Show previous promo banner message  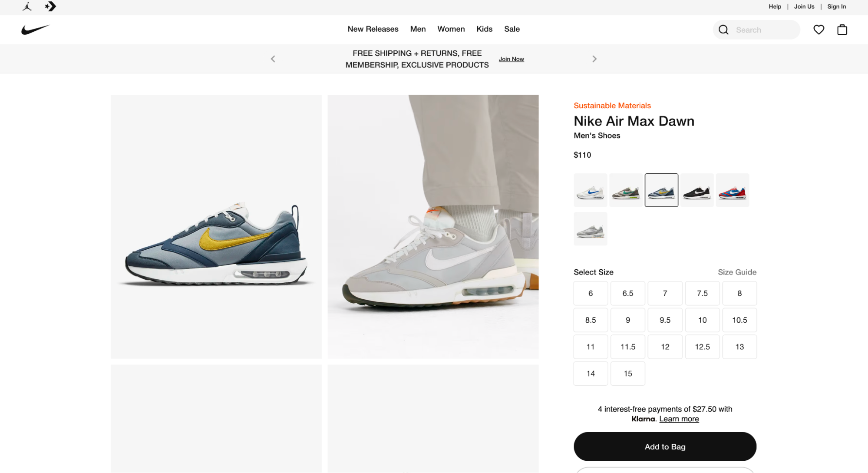273,59
